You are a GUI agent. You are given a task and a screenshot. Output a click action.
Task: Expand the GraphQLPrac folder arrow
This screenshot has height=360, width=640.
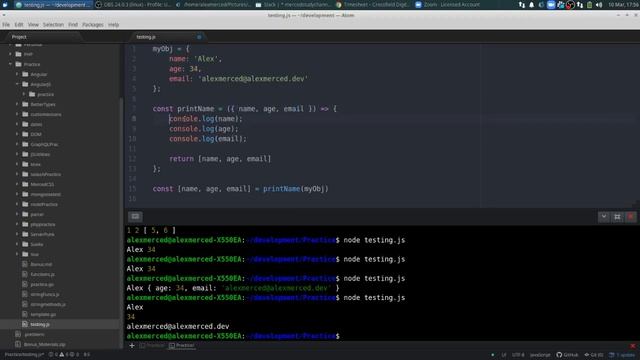pos(17,144)
